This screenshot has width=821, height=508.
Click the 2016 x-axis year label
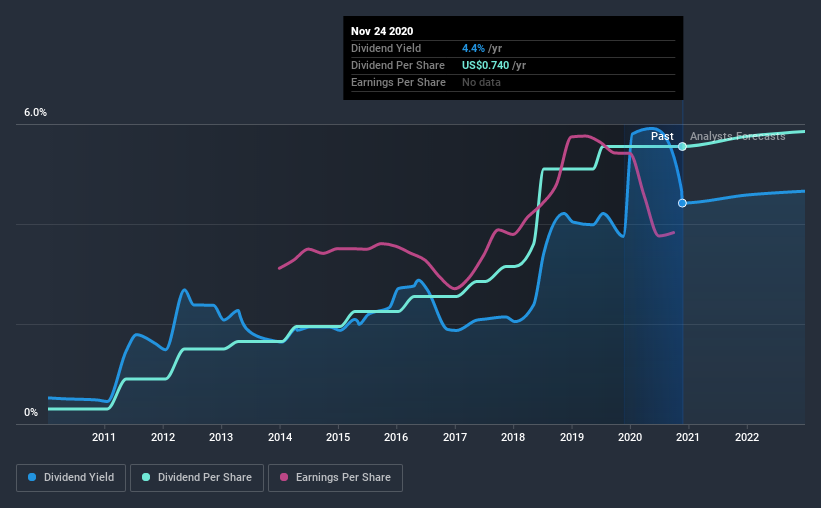click(x=396, y=437)
